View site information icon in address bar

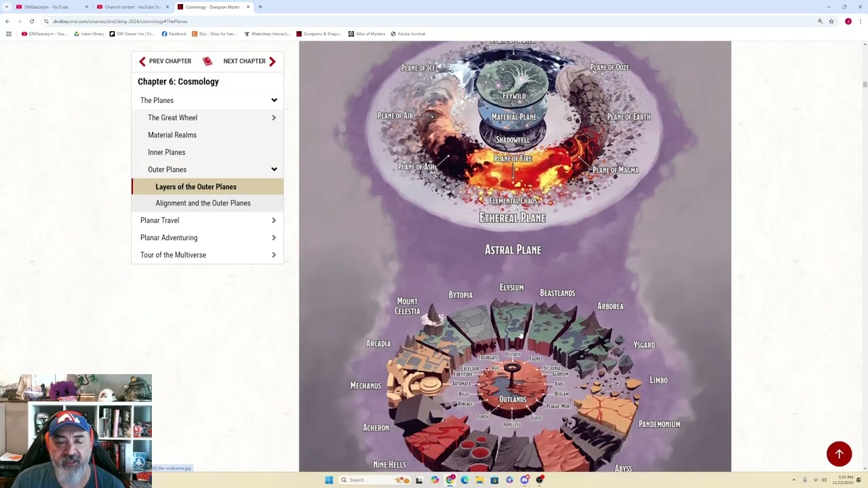click(x=46, y=21)
